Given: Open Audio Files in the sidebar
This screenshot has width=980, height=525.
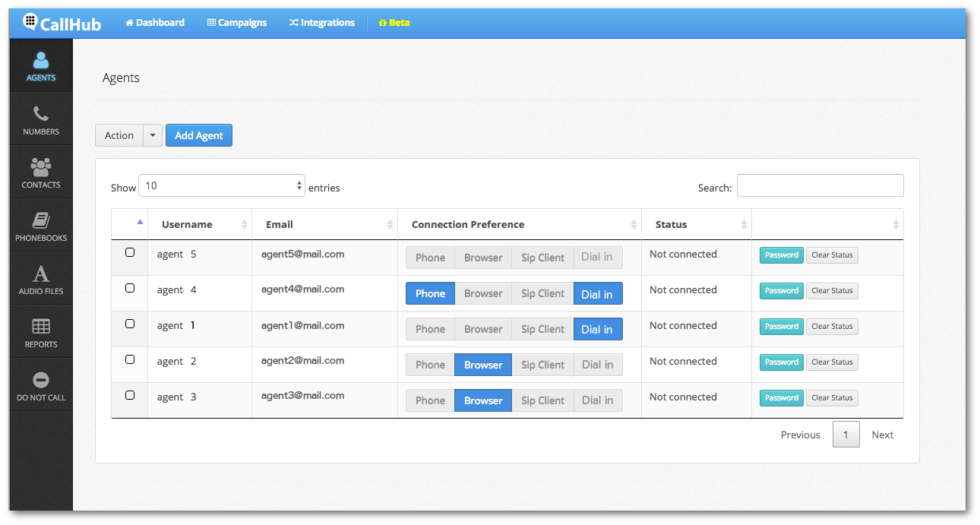Looking at the screenshot, I should (x=41, y=280).
